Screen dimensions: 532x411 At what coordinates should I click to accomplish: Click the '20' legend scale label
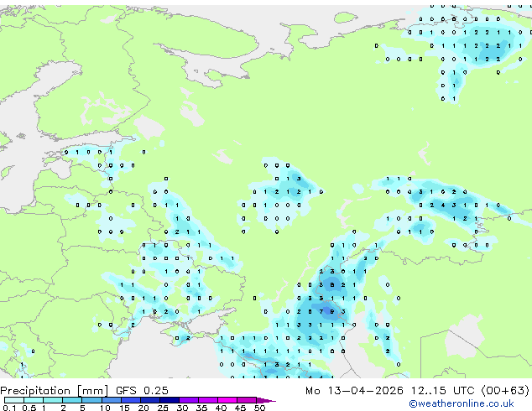coord(143,408)
